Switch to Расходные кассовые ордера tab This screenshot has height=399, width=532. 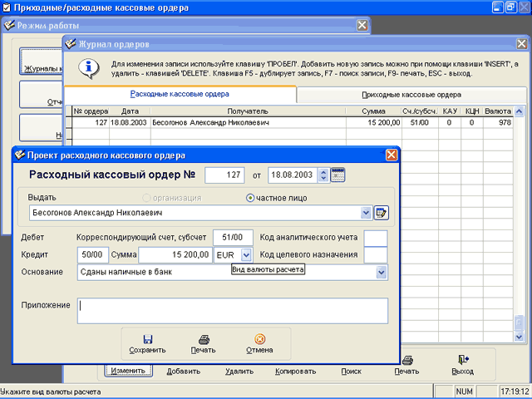tap(180, 95)
